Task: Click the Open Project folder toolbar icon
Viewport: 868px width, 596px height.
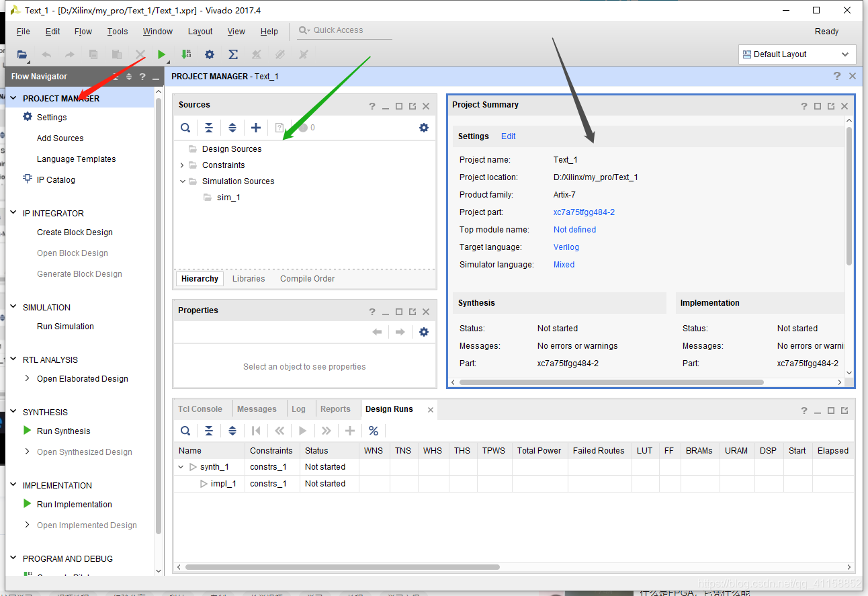Action: coord(22,54)
